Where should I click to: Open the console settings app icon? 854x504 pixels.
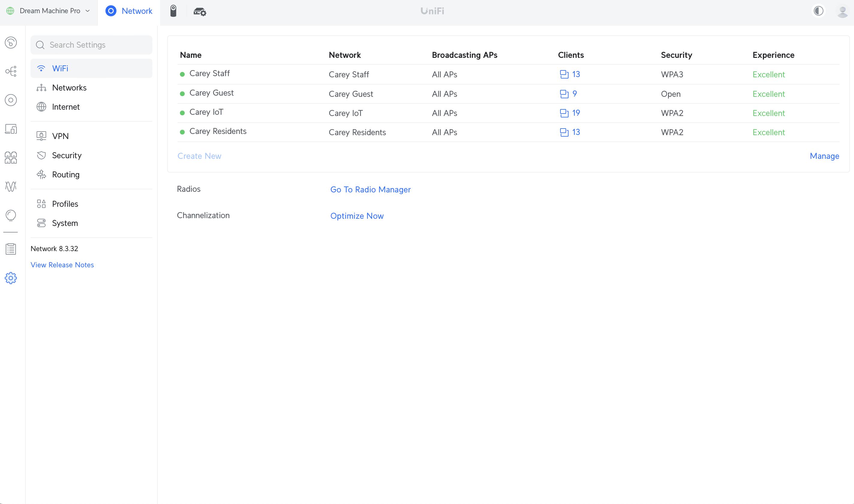click(x=200, y=12)
